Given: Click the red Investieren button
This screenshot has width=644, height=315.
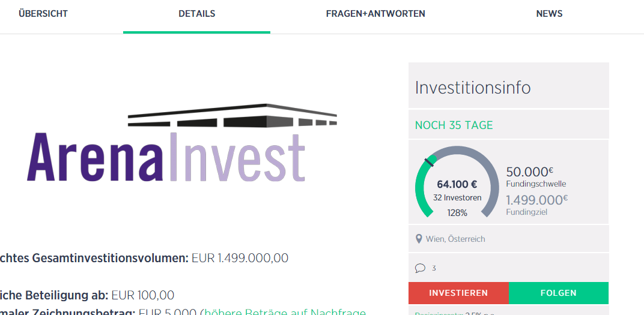Looking at the screenshot, I should 458,293.
